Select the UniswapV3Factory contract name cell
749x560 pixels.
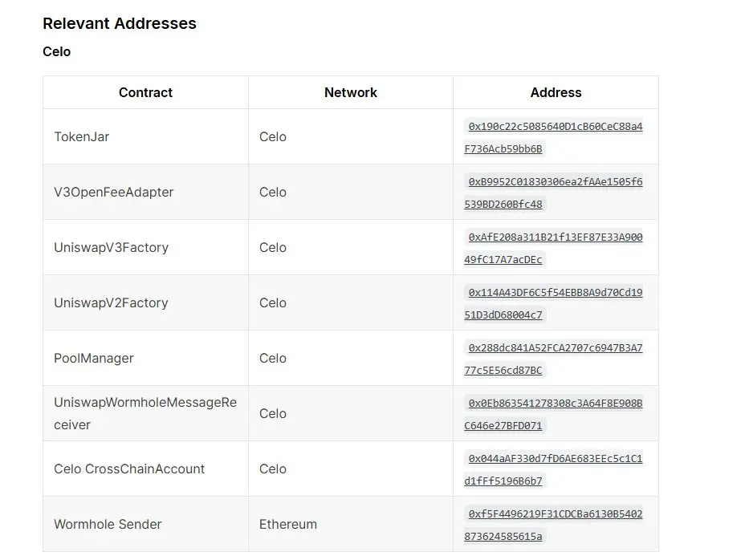pyautogui.click(x=145, y=247)
